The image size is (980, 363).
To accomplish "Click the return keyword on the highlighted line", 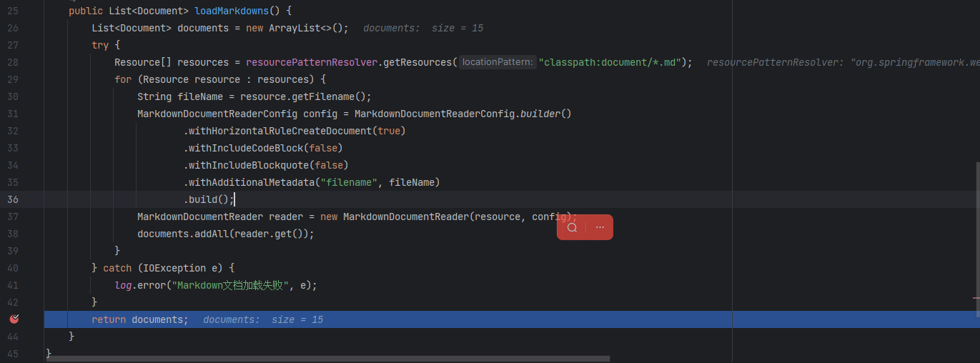I will click(109, 319).
